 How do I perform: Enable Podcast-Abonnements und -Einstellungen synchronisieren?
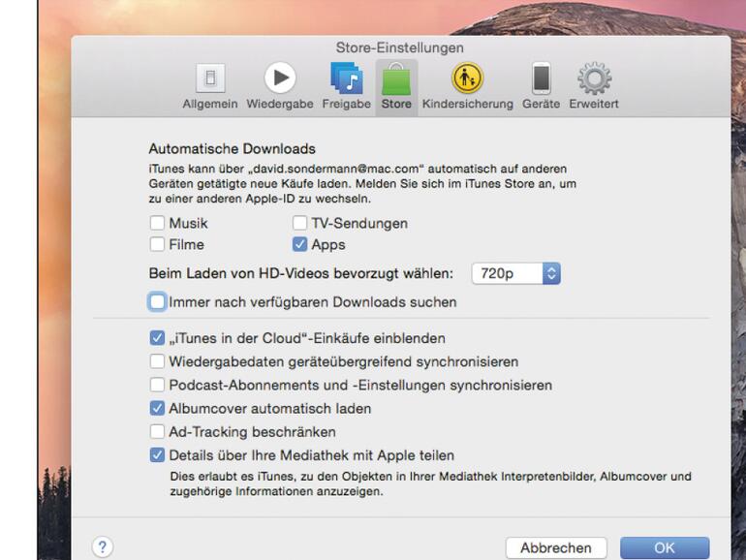pos(157,385)
